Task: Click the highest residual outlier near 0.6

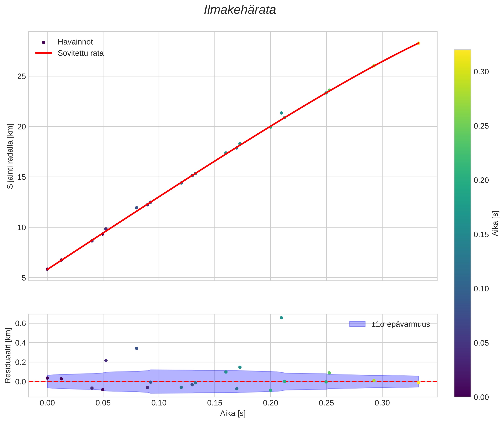Action: coord(281,318)
